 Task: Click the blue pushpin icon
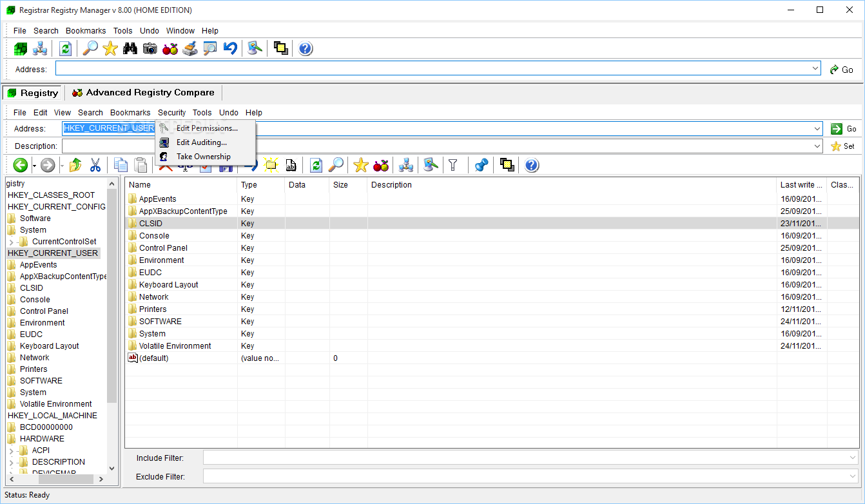(x=481, y=165)
